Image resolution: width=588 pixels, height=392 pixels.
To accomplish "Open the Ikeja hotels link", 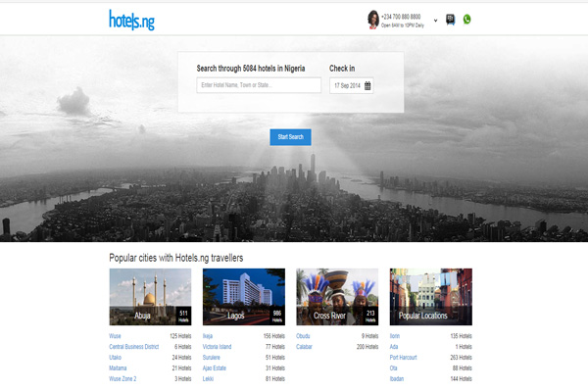I will [x=208, y=336].
